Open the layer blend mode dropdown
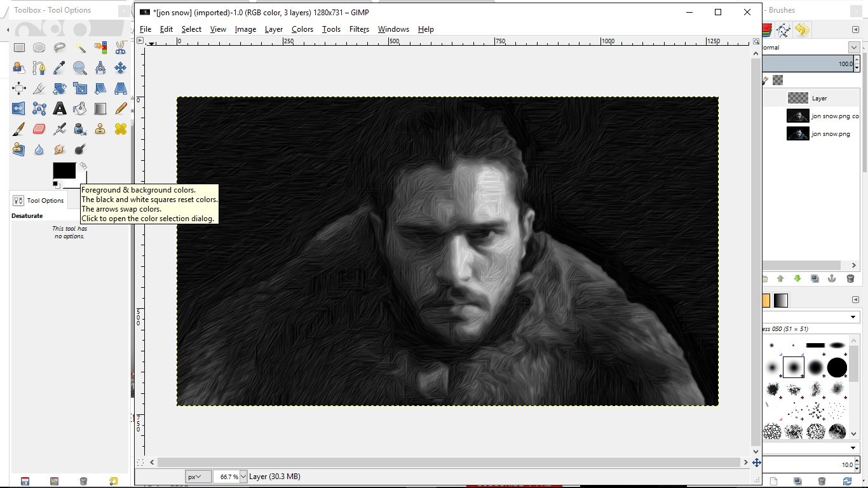This screenshot has height=488, width=868. coord(853,48)
